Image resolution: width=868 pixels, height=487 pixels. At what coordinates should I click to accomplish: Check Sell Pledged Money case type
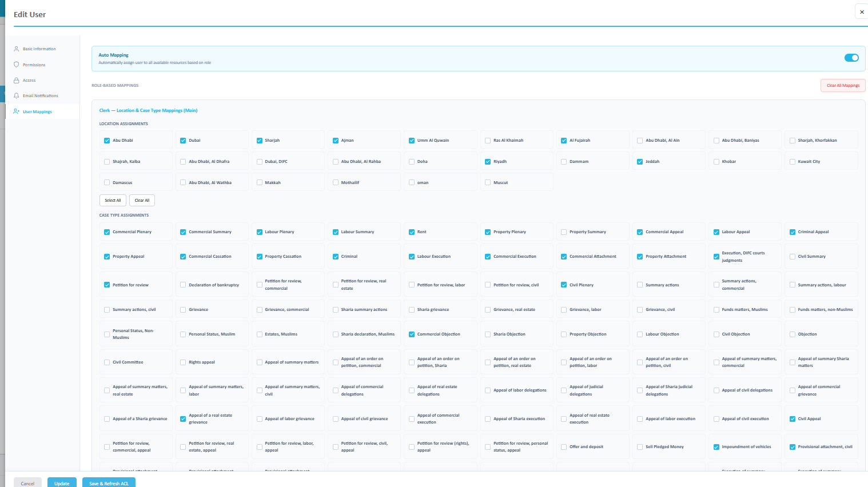pos(640,447)
